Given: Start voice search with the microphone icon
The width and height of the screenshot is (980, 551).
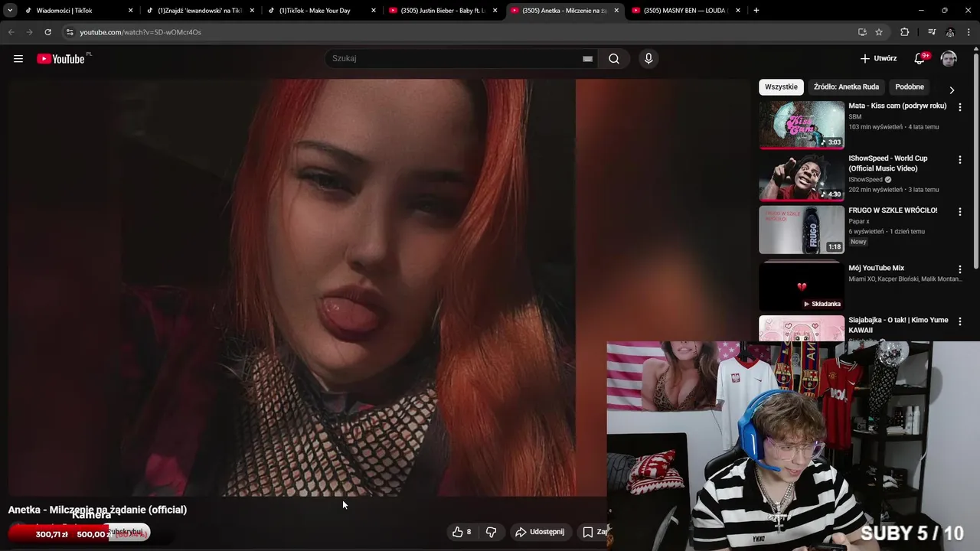Looking at the screenshot, I should pyautogui.click(x=648, y=59).
